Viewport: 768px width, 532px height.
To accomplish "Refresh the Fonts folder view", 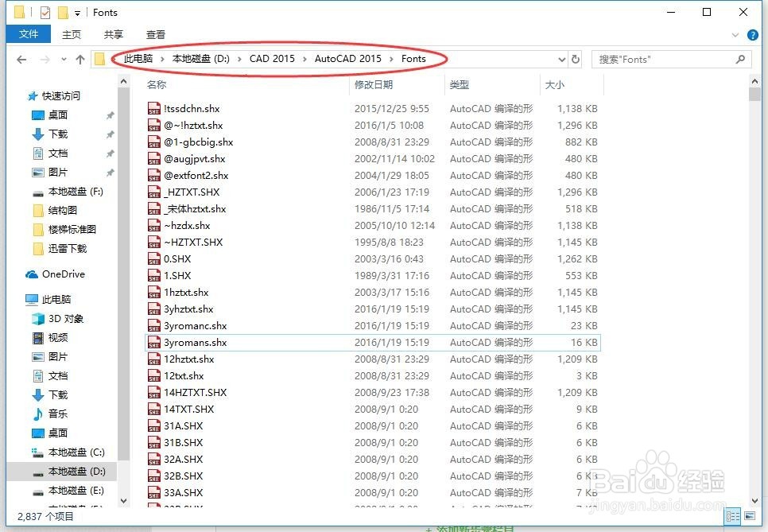I will pyautogui.click(x=576, y=60).
